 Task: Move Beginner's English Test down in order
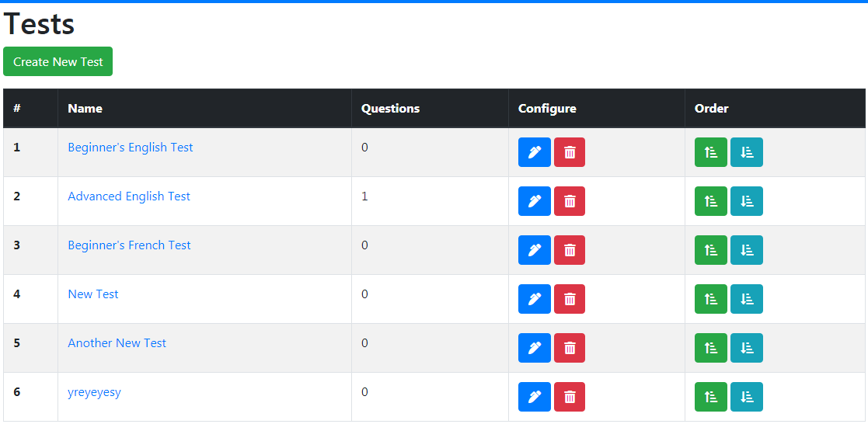coord(747,152)
